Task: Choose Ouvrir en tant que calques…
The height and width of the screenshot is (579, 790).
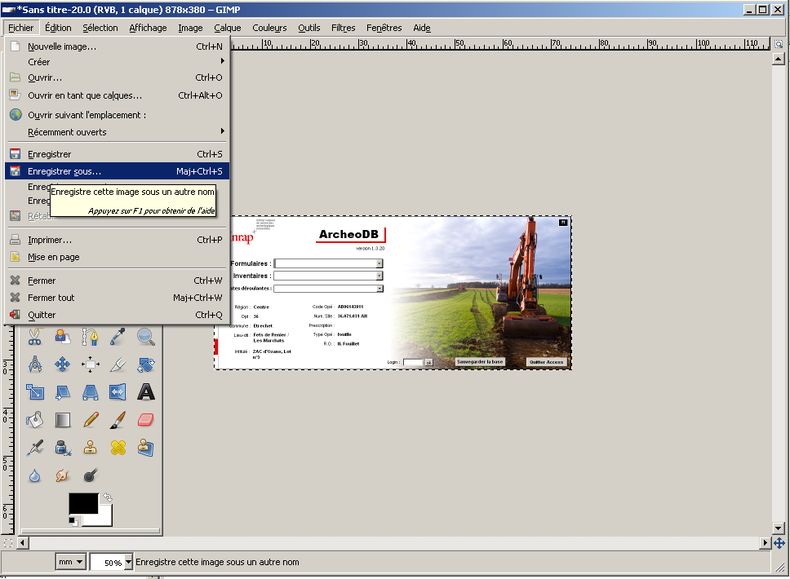Action: [x=117, y=95]
